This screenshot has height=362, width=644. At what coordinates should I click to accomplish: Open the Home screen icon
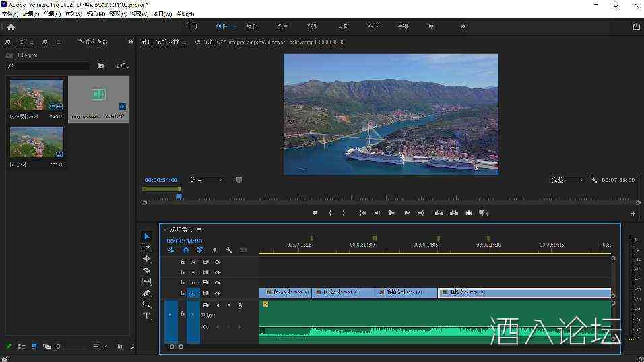(11, 27)
